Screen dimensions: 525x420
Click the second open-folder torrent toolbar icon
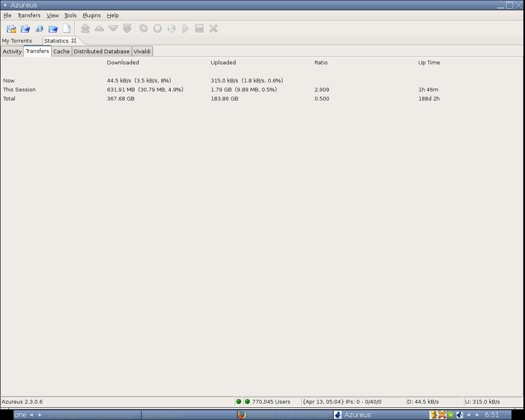tap(25, 29)
